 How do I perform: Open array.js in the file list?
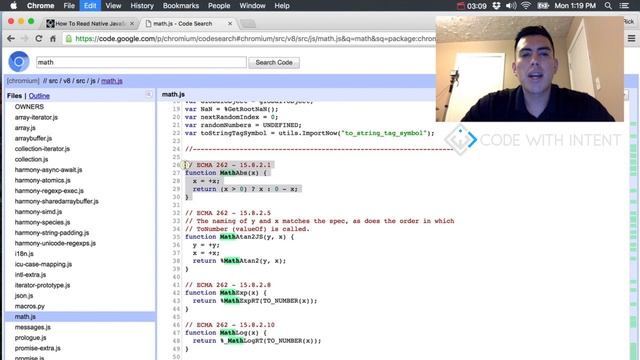point(25,128)
